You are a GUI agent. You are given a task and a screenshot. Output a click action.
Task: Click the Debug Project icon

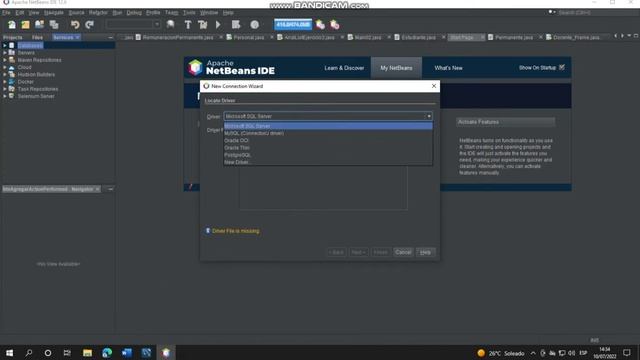click(x=236, y=25)
